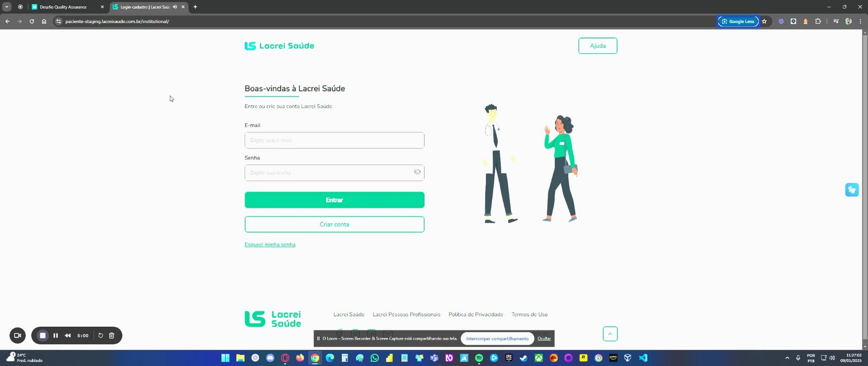Image resolution: width=868 pixels, height=366 pixels.
Task: Open Google Lens in address bar
Action: point(738,21)
